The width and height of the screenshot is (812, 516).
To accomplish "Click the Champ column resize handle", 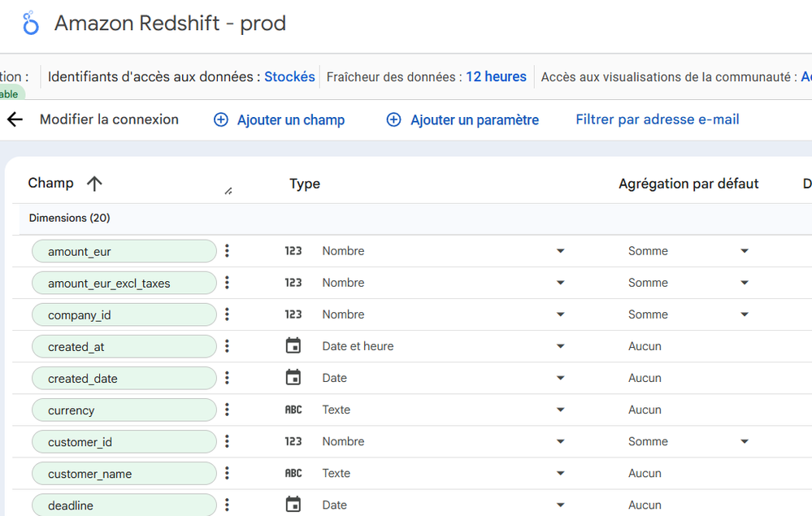I will click(x=228, y=191).
